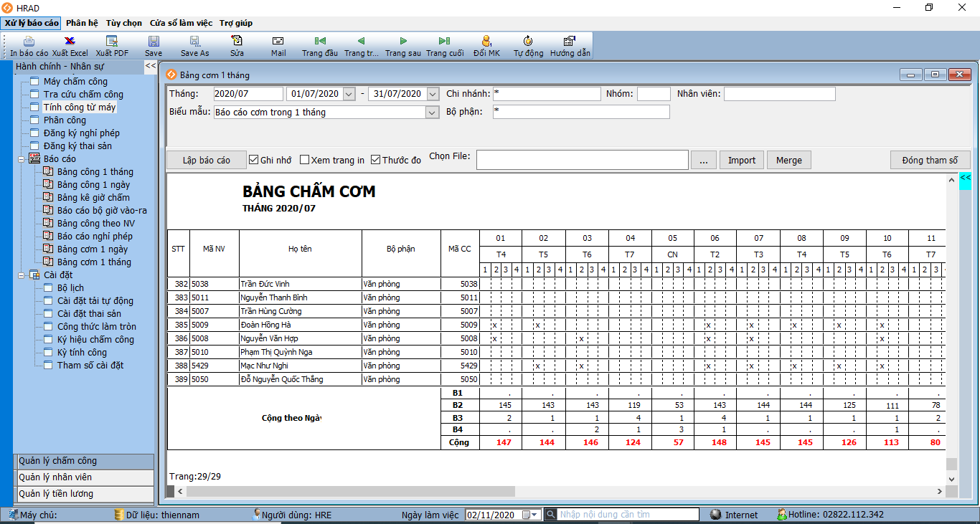Open Đổi MK password change icon
Image resolution: width=980 pixels, height=524 pixels.
(486, 42)
